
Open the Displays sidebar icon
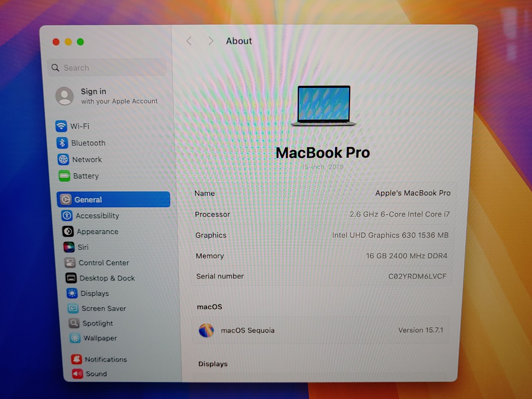point(72,293)
